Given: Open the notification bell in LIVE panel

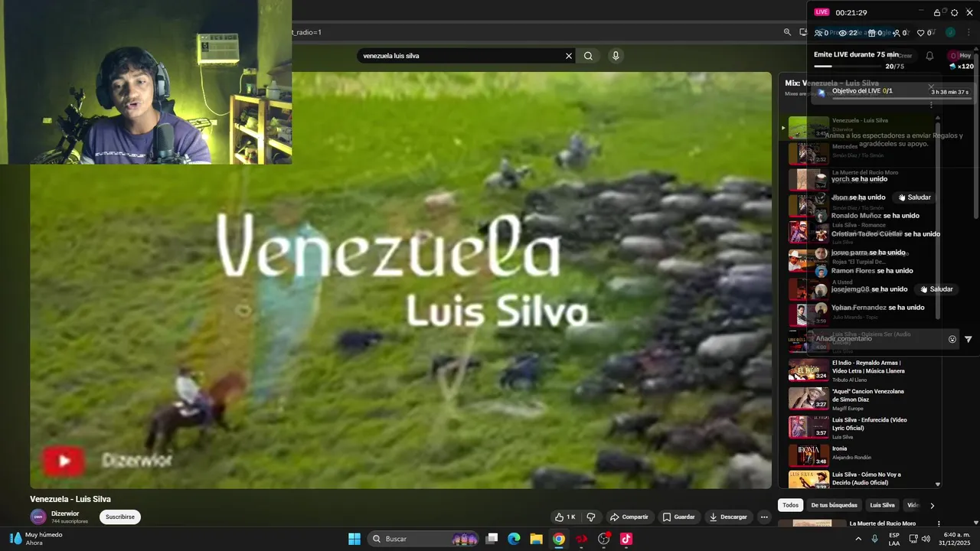Looking at the screenshot, I should [x=929, y=56].
